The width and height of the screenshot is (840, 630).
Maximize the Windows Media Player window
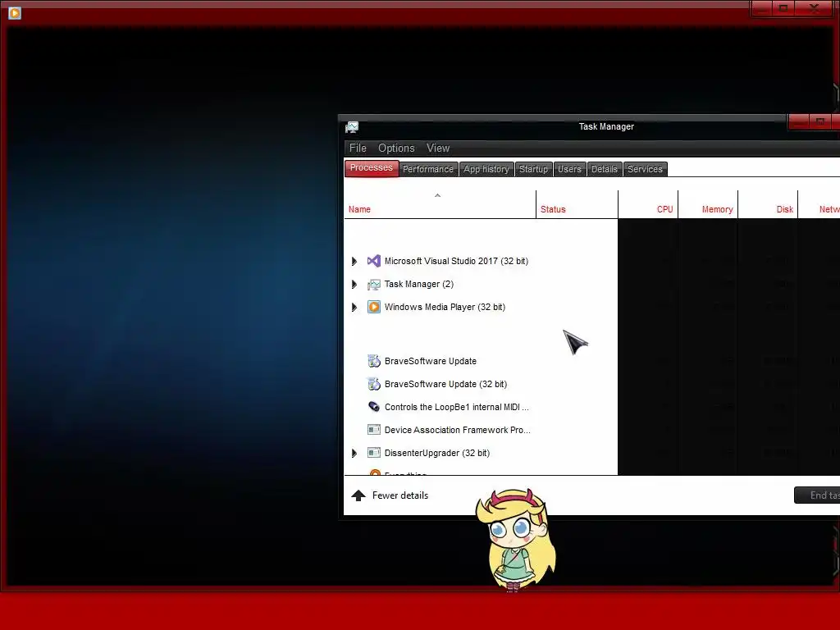pos(783,8)
